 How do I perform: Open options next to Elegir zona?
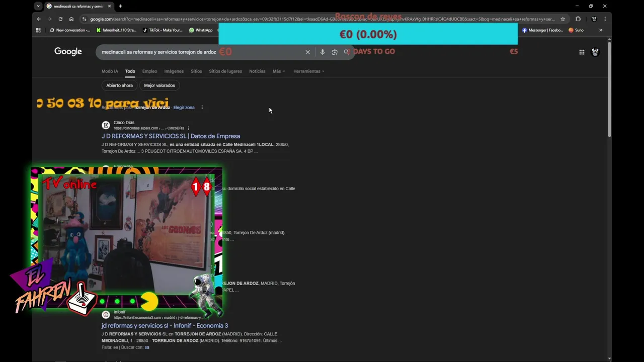[202, 108]
